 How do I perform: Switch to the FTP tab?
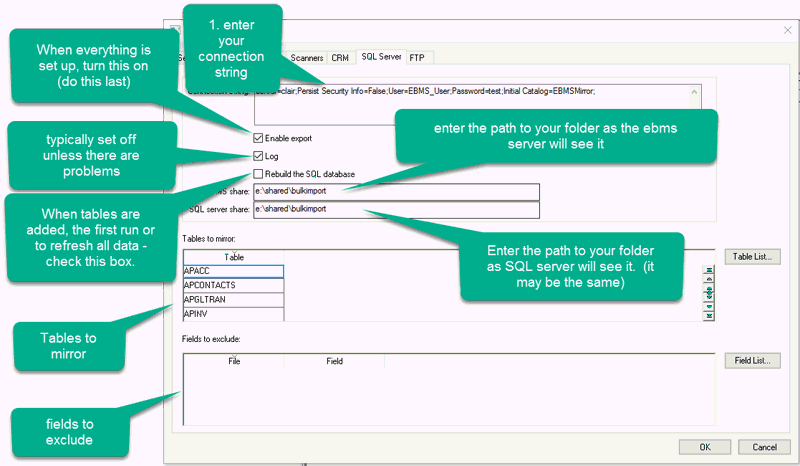click(416, 58)
